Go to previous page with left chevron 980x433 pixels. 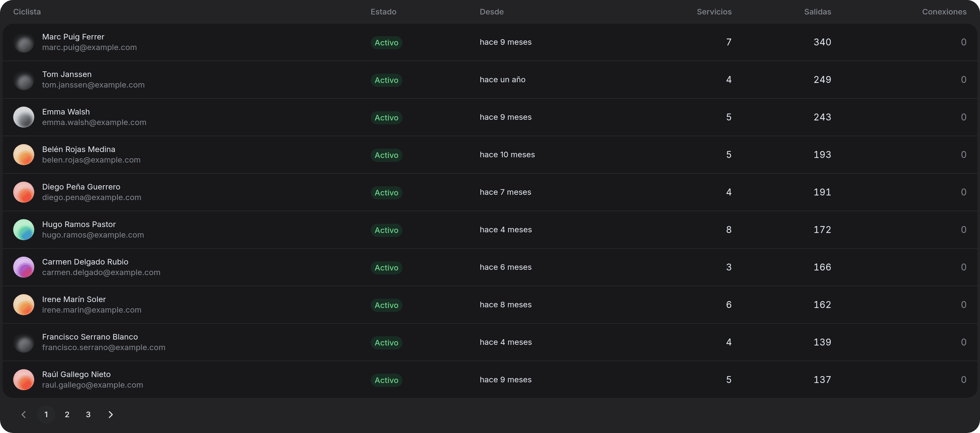click(x=24, y=414)
